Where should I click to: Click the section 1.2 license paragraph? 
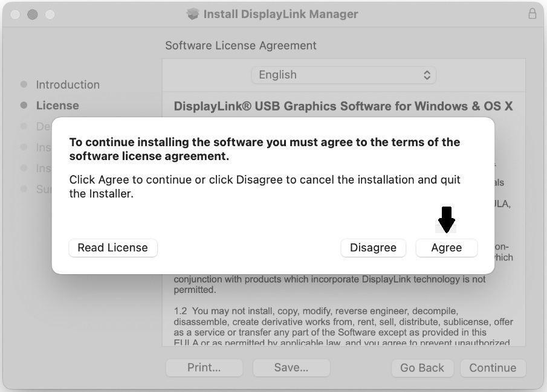click(343, 326)
